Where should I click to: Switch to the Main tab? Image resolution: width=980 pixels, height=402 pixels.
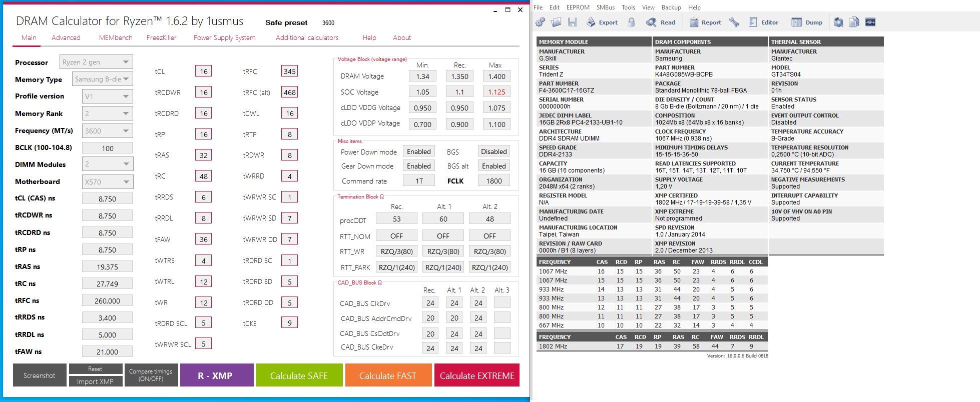coord(29,37)
